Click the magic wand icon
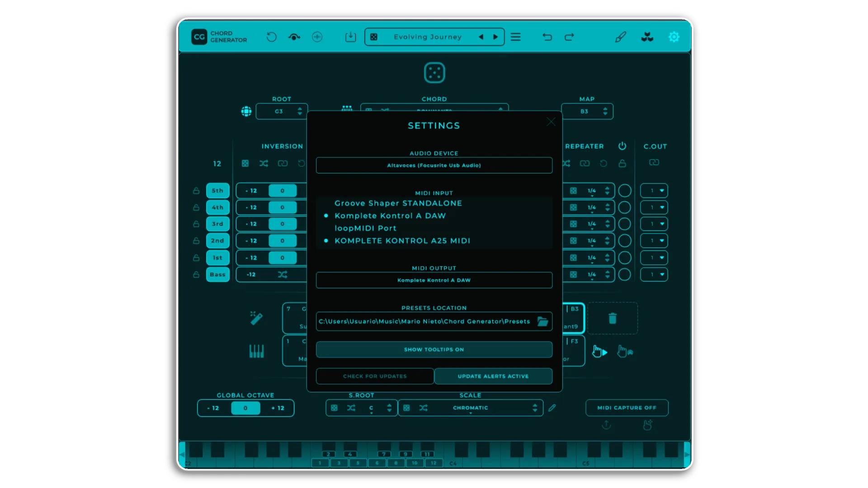The image size is (868, 488). click(x=256, y=318)
